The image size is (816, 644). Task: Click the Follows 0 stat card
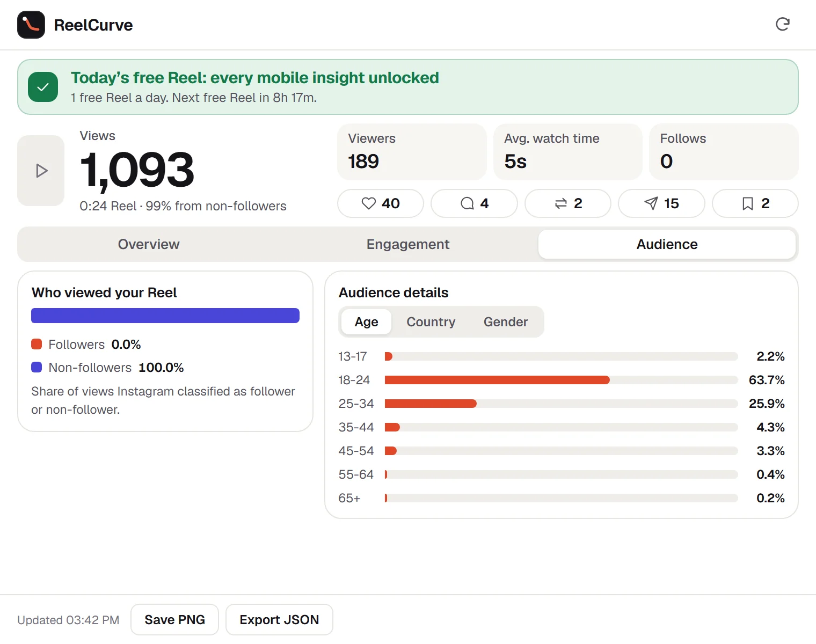pyautogui.click(x=724, y=152)
